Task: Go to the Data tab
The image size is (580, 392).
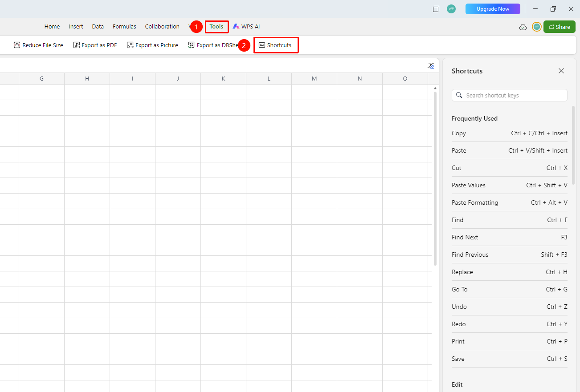Action: (x=98, y=27)
